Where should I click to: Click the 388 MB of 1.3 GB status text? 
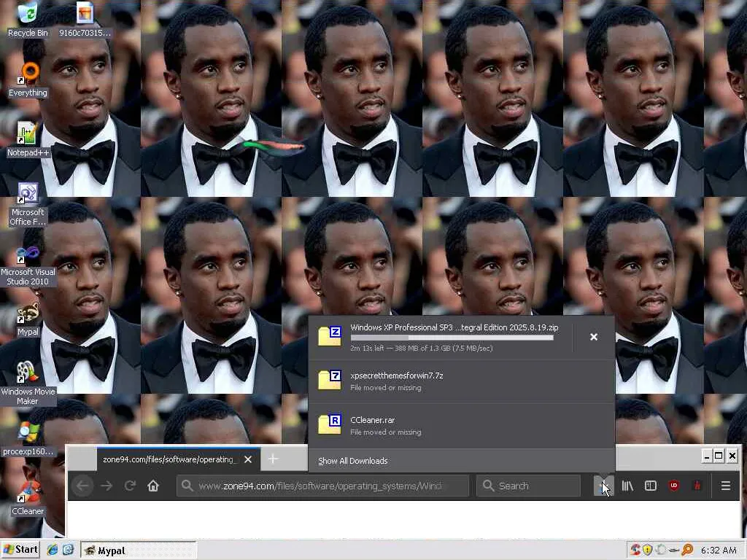pyautogui.click(x=422, y=348)
